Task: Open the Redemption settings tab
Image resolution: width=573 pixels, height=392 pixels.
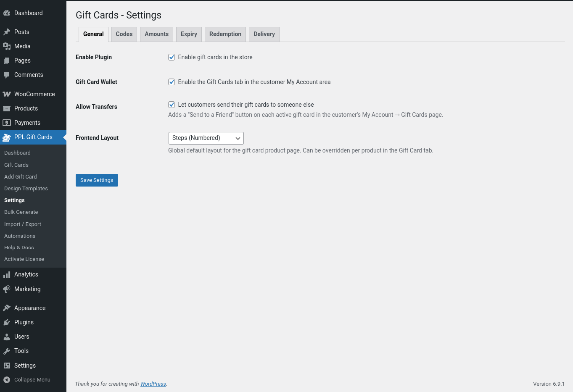Action: tap(225, 34)
